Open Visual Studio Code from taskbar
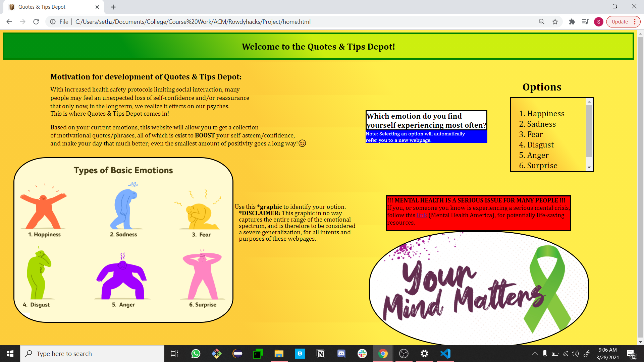This screenshot has width=644, height=362. coord(445,354)
